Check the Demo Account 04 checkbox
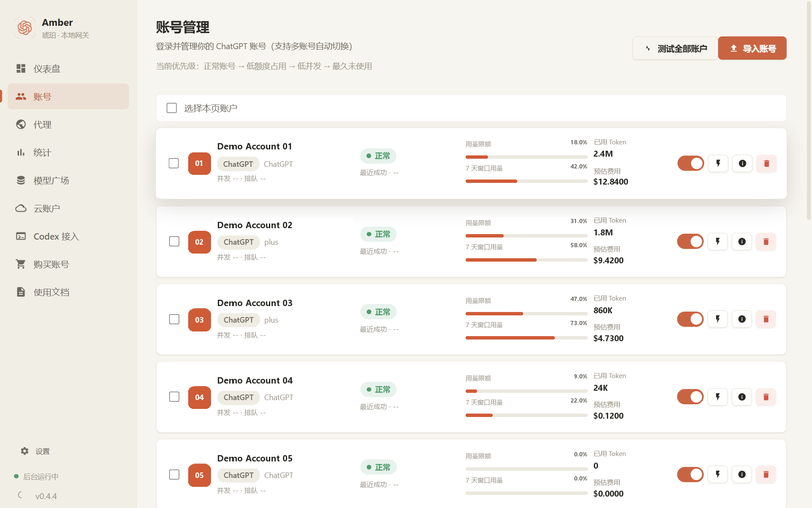 tap(174, 397)
